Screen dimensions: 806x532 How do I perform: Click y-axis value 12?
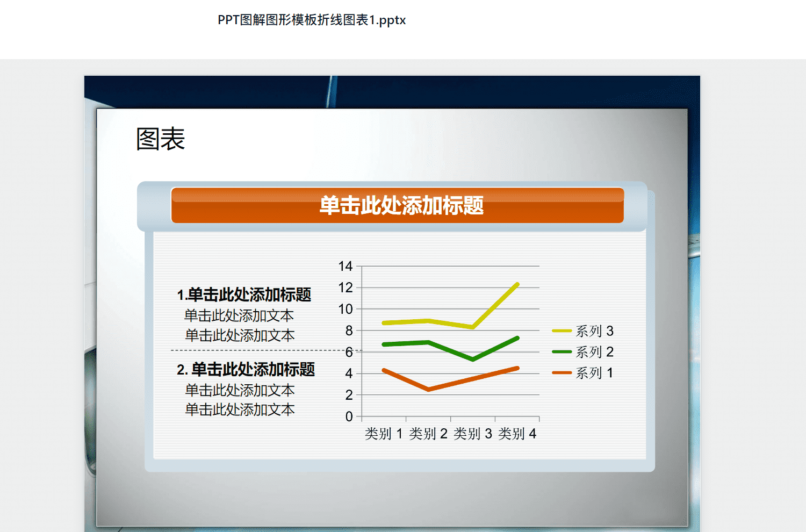click(x=346, y=287)
